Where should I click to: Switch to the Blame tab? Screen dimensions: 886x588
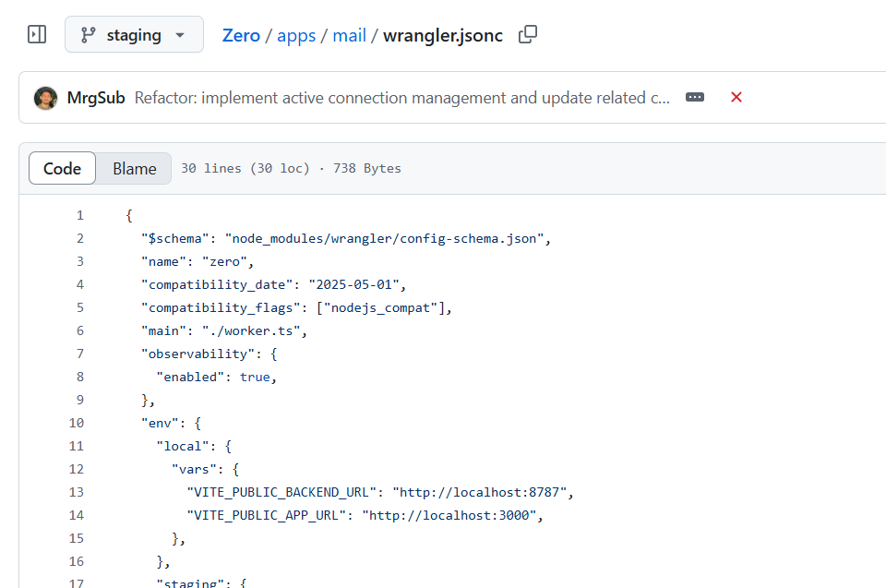135,169
